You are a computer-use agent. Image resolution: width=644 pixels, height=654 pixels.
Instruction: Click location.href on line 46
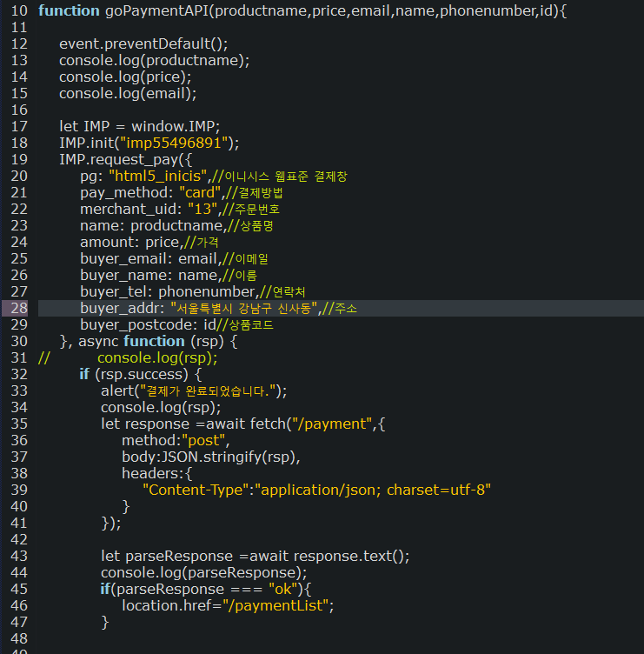pos(167,605)
